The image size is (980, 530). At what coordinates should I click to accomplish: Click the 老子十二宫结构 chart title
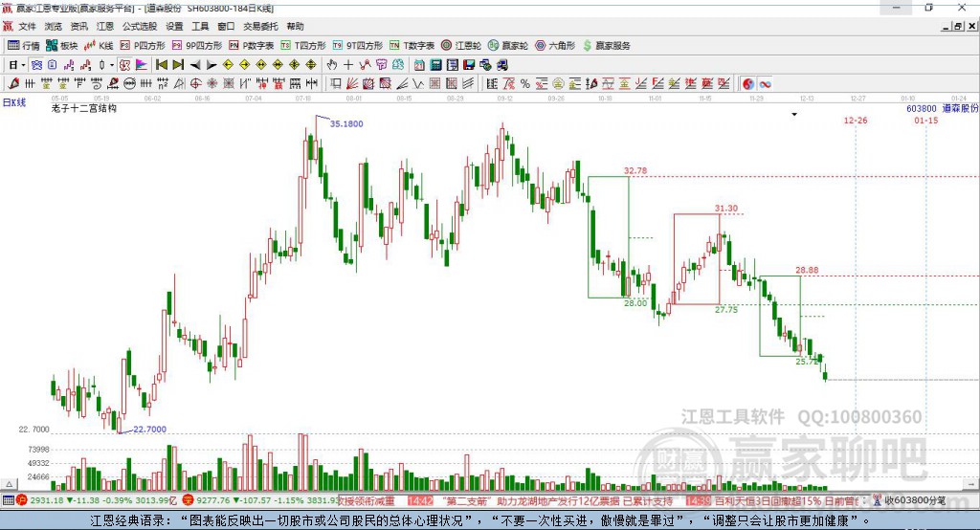pyautogui.click(x=84, y=109)
